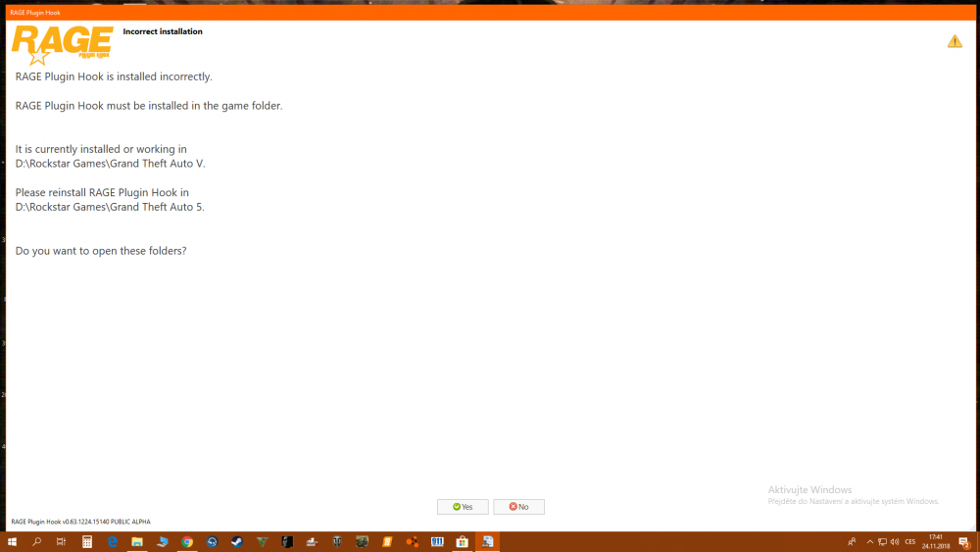
Task: Open the Windows Start menu
Action: point(12,542)
